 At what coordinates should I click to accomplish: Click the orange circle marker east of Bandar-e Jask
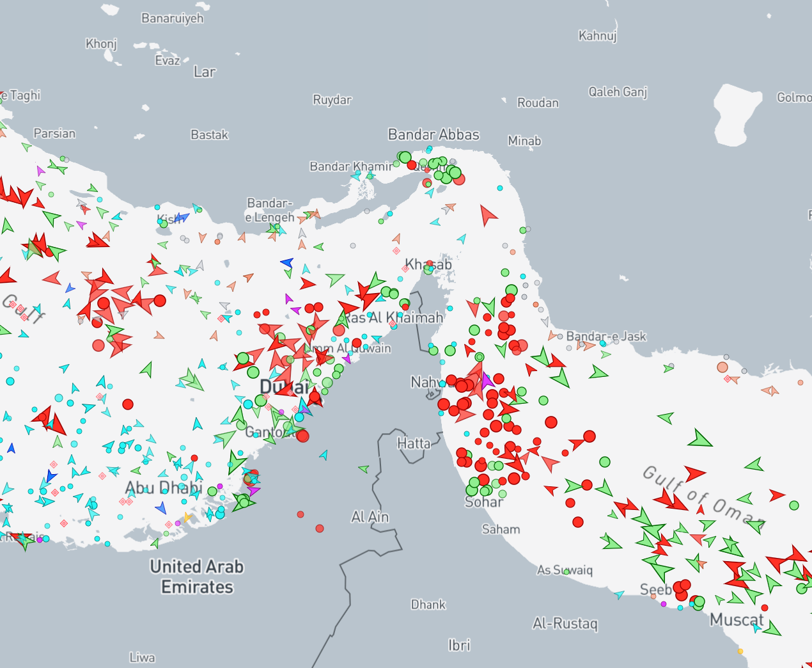point(722,367)
